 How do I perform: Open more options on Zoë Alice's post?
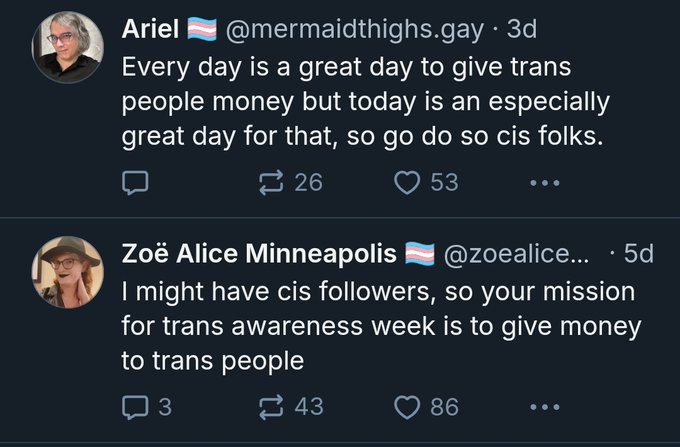(541, 406)
